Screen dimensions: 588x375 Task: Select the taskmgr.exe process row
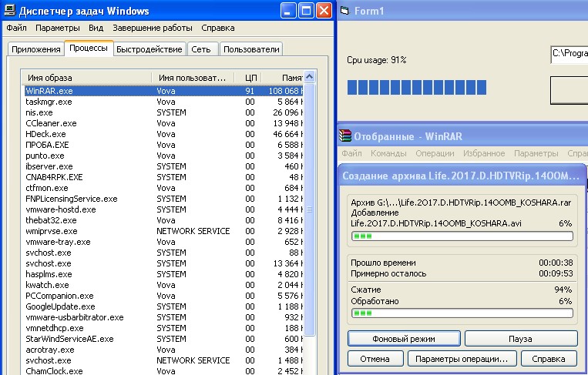pyautogui.click(x=163, y=102)
